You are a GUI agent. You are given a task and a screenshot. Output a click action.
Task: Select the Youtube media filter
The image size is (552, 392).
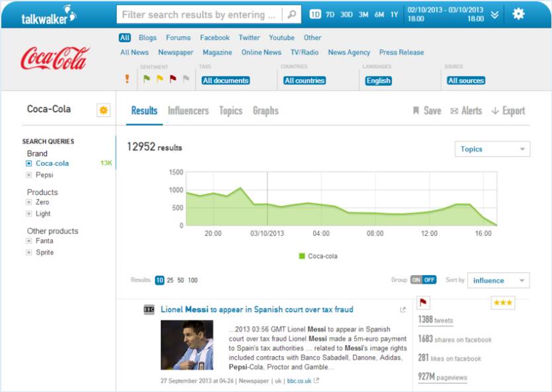coord(282,38)
